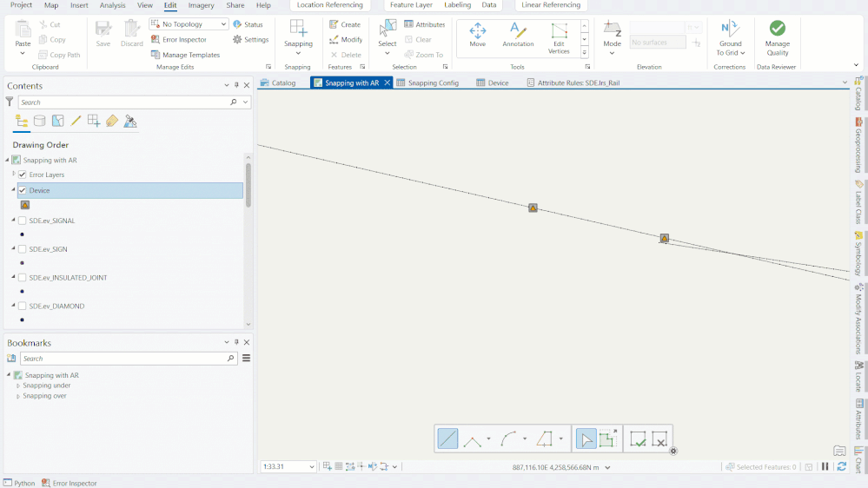Open the Linear Referencing tab

(551, 5)
